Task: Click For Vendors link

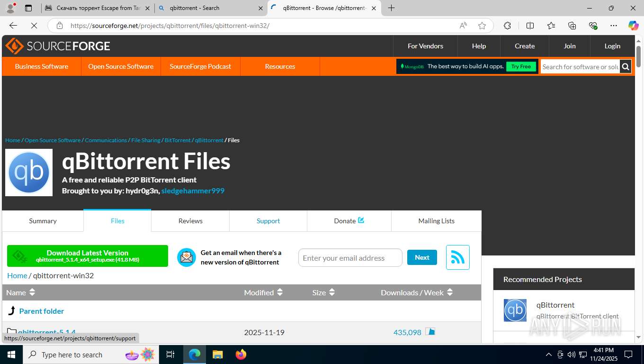Action: [425, 46]
